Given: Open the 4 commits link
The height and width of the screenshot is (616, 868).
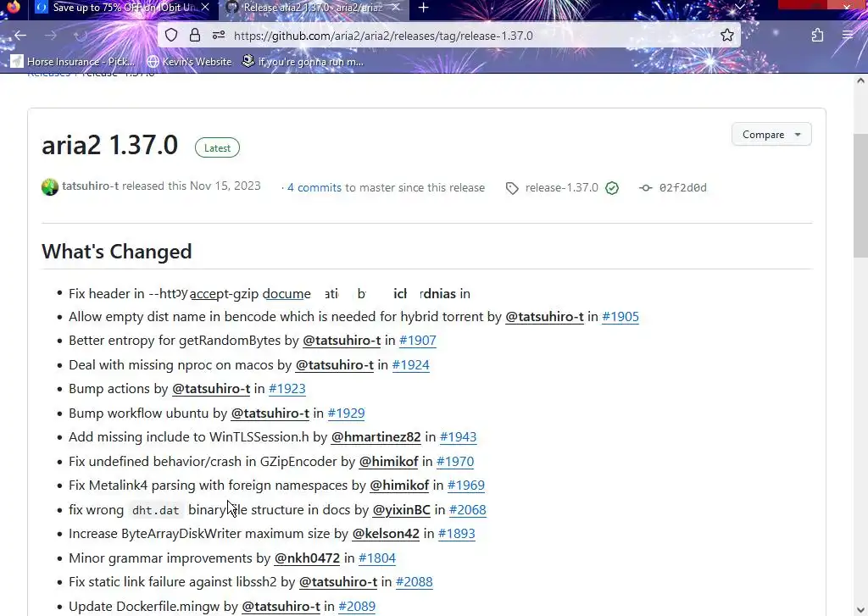Looking at the screenshot, I should [x=314, y=187].
